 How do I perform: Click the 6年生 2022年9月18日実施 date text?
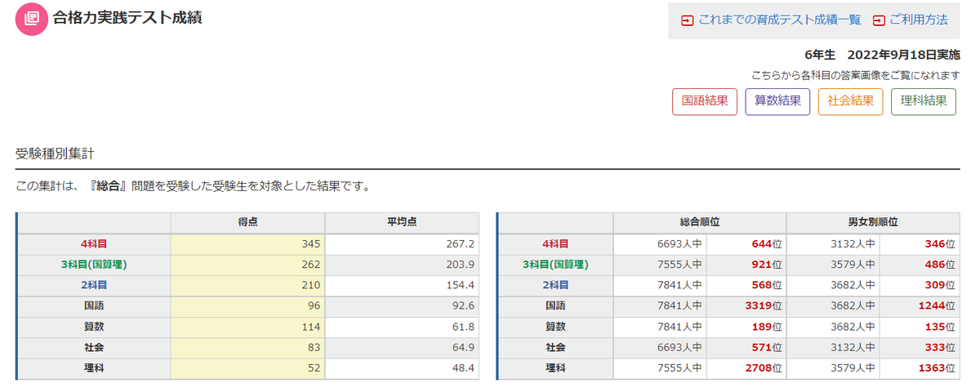pos(882,56)
